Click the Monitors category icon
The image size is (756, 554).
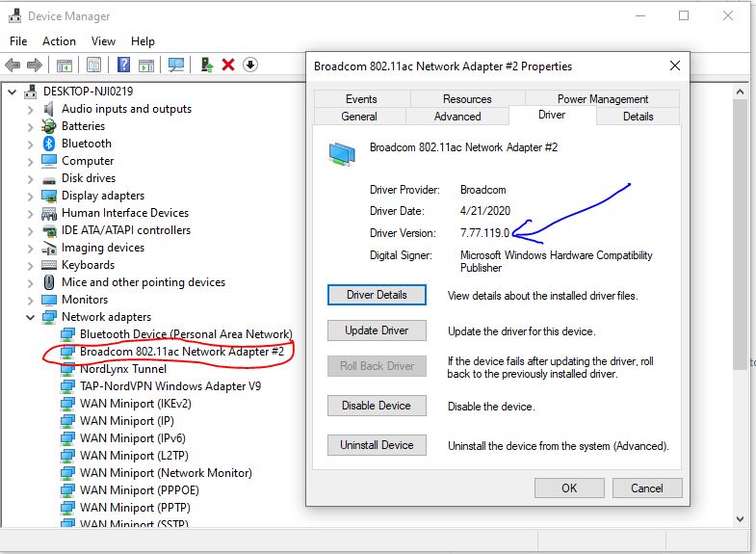49,300
